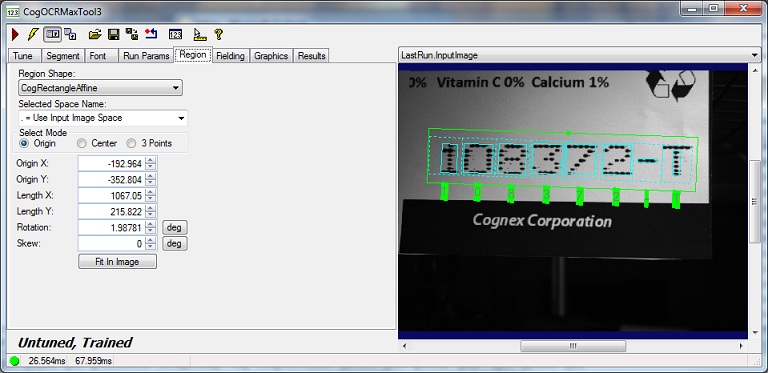Click the 'Cognex Corporation' text in image
Screen dimensions: 768x373
(x=542, y=221)
